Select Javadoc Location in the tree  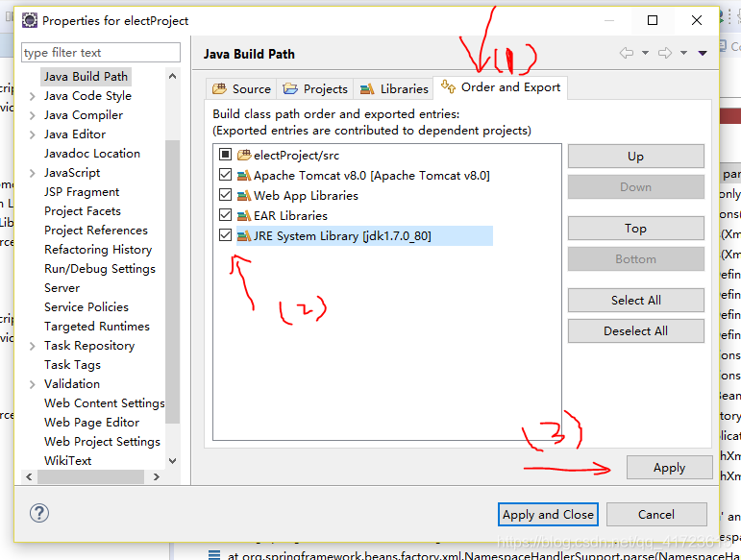[92, 154]
